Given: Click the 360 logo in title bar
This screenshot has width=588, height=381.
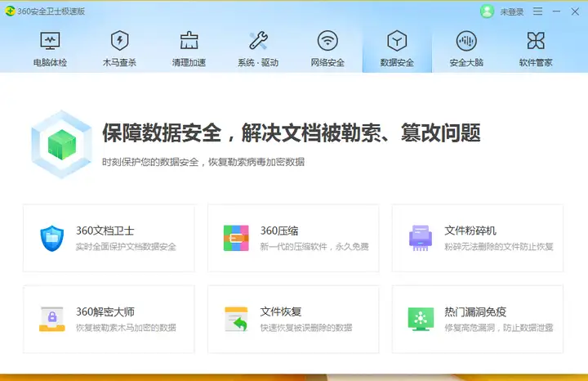Looking at the screenshot, I should coord(10,11).
